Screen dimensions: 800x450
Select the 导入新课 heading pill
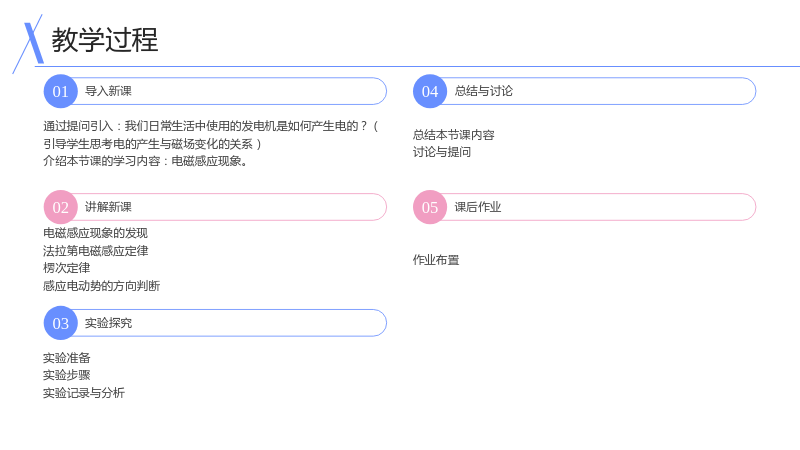(x=215, y=91)
